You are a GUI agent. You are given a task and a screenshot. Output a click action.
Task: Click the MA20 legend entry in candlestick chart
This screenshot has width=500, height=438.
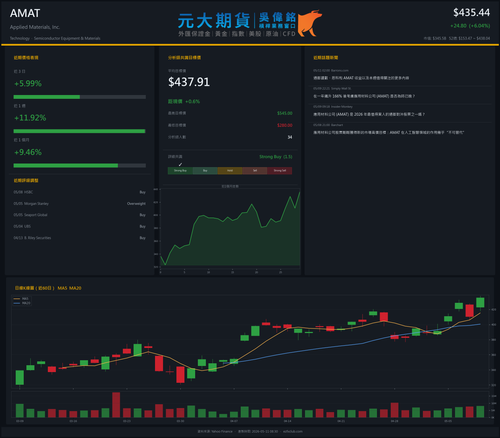coord(22,303)
